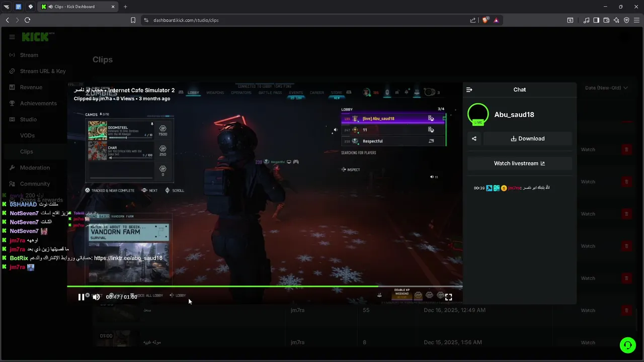Viewport: 644px width, 362px height.
Task: Mute the clip player volume
Action: tap(96, 297)
